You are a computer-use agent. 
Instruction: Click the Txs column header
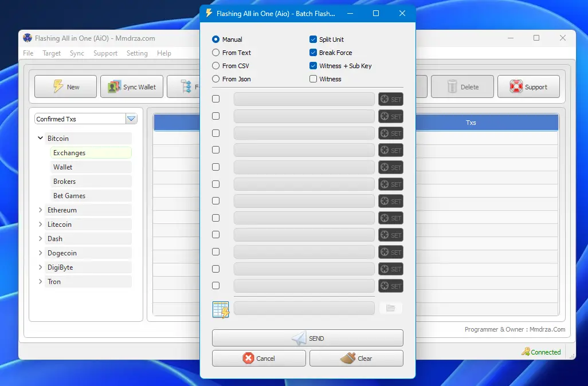(471, 123)
